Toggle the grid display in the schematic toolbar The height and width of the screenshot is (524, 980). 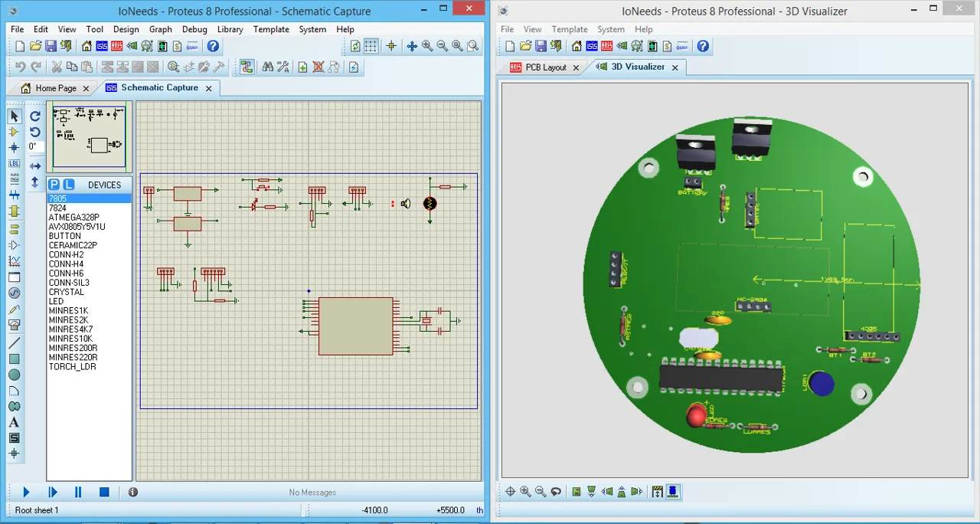(371, 46)
